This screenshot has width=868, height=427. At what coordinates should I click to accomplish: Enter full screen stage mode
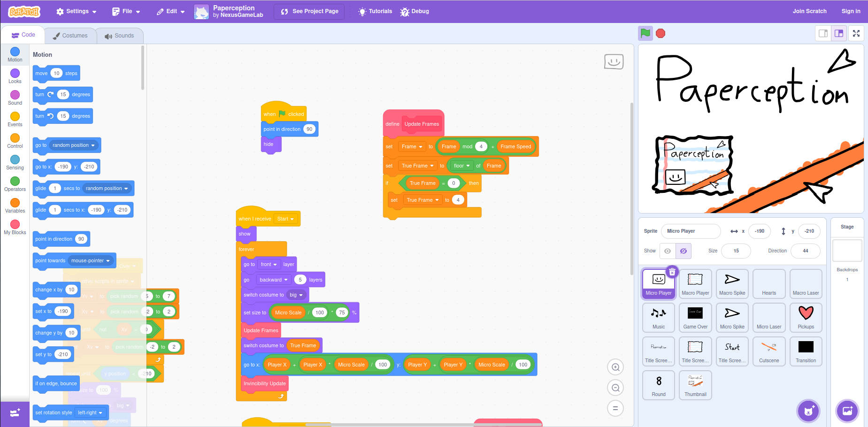pyautogui.click(x=856, y=33)
